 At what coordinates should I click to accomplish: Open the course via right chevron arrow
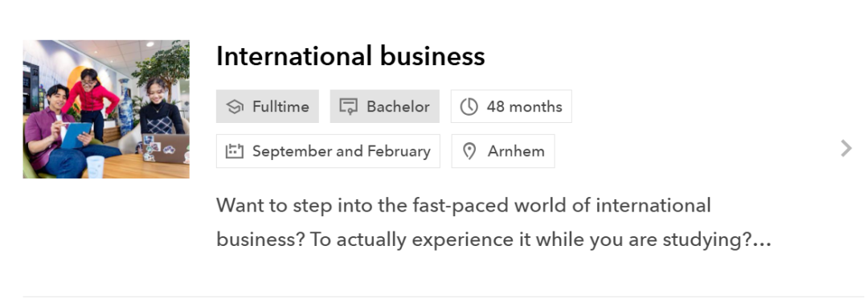pos(845,149)
